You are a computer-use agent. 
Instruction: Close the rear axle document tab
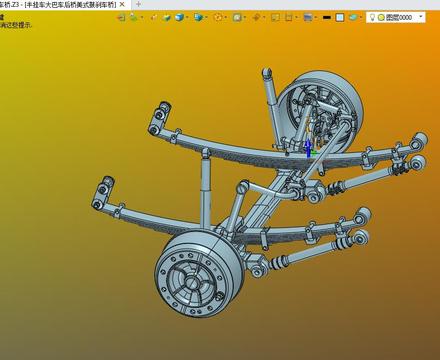(x=122, y=5)
